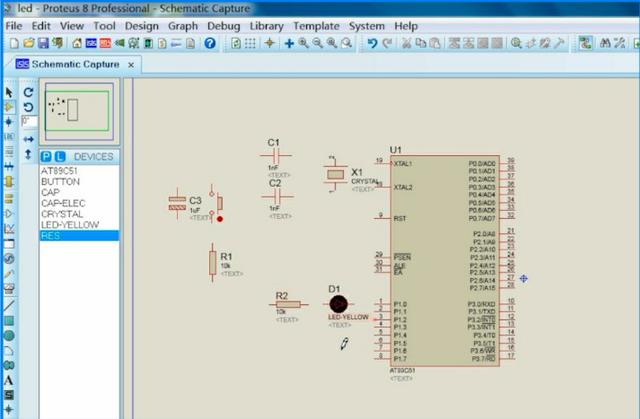The width and height of the screenshot is (640, 419).
Task: Open project using the folder icon
Action: (29, 43)
